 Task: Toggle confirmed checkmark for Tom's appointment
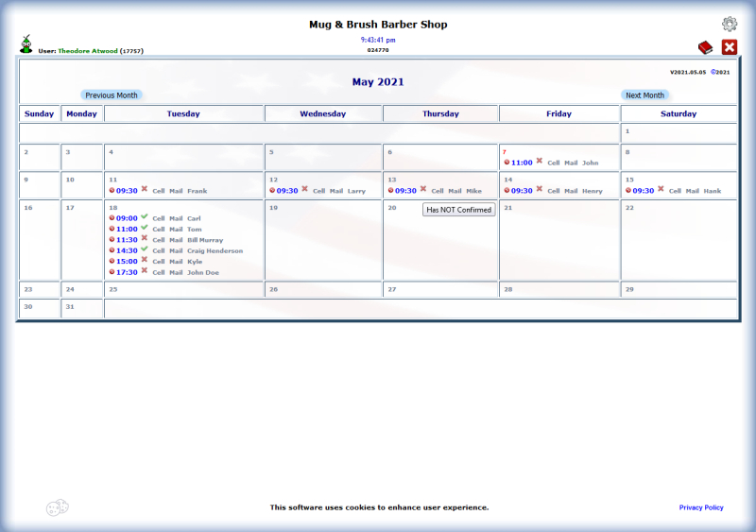(x=145, y=228)
